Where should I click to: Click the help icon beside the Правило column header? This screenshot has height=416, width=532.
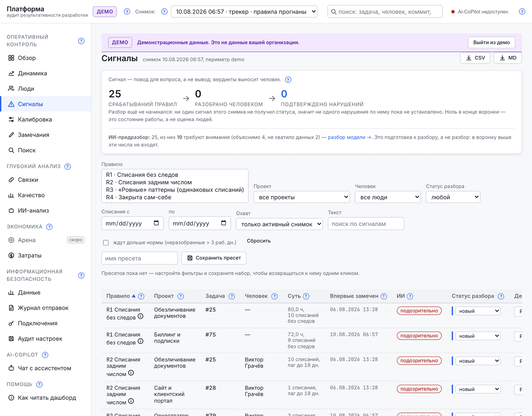click(x=141, y=296)
